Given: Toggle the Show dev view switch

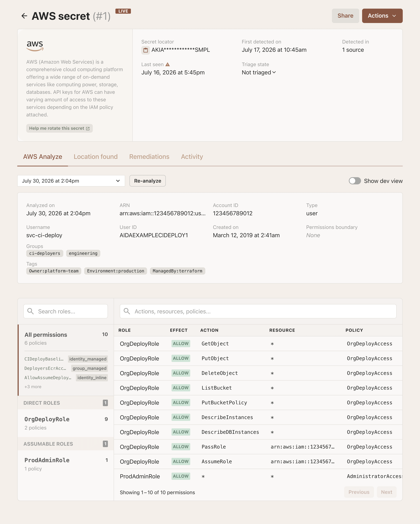Looking at the screenshot, I should pyautogui.click(x=355, y=181).
